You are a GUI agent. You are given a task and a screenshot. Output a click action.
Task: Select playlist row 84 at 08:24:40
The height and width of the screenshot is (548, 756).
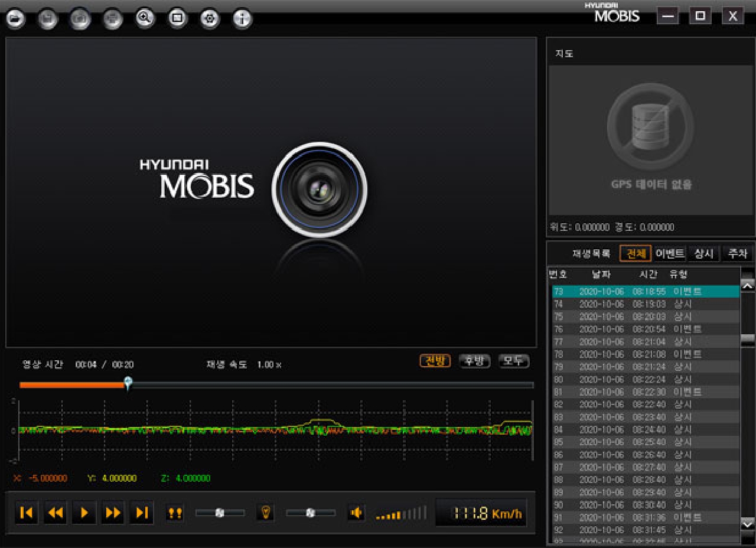tap(646, 429)
